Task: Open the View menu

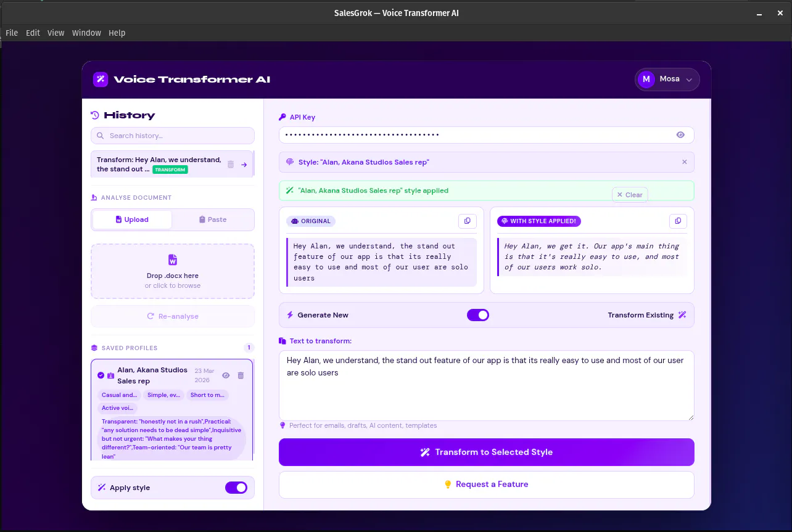Action: click(56, 33)
